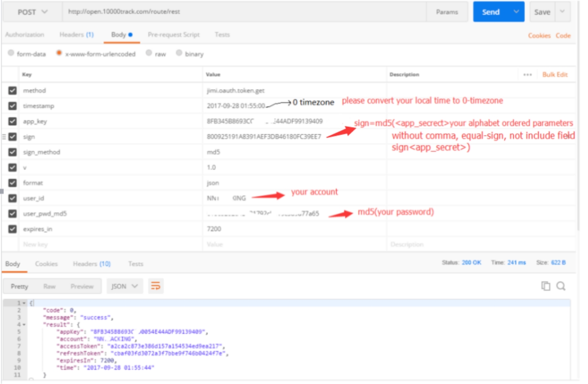
Task: Open the JSON format dropdown
Action: click(124, 286)
